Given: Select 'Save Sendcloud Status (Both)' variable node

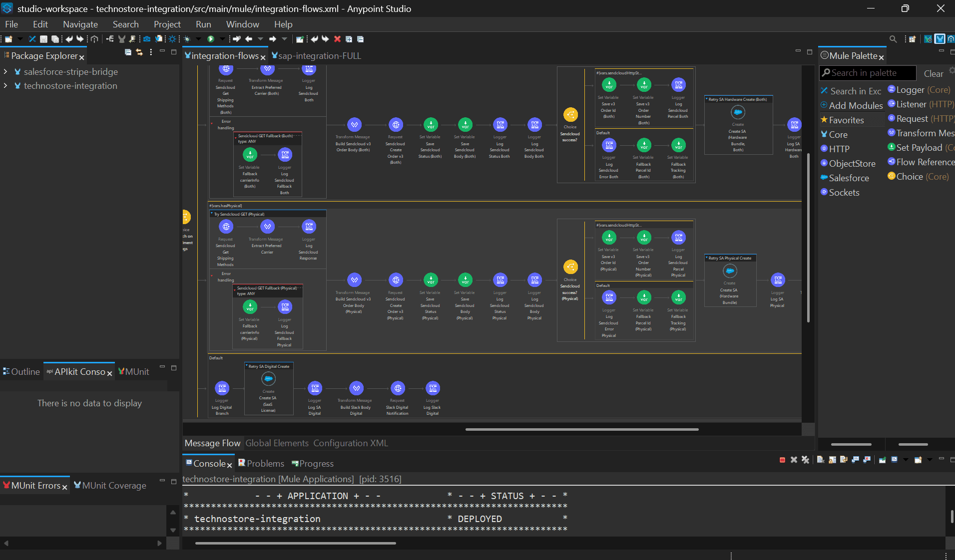Looking at the screenshot, I should [431, 124].
